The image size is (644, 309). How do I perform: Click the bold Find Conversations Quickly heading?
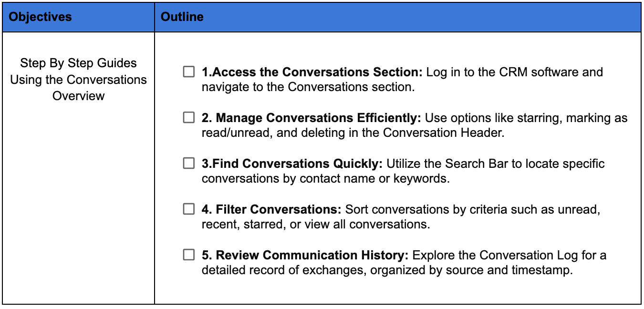292,164
